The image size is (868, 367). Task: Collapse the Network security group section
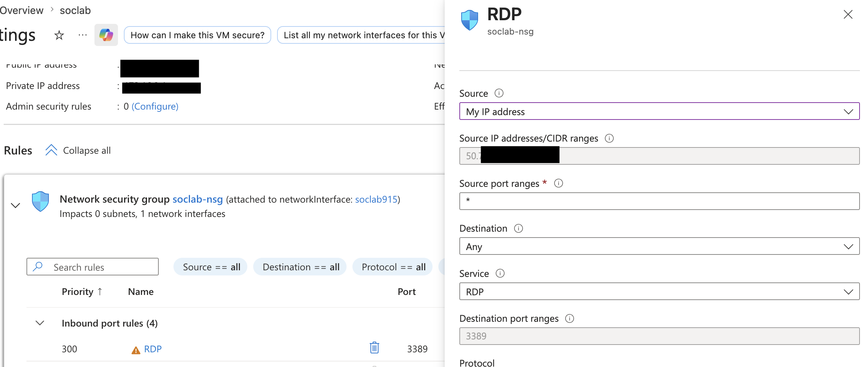click(15, 206)
